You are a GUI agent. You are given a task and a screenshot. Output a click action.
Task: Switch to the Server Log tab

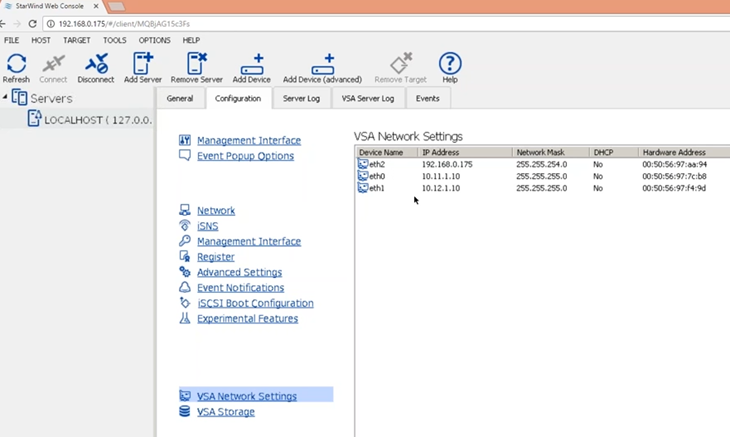click(301, 98)
